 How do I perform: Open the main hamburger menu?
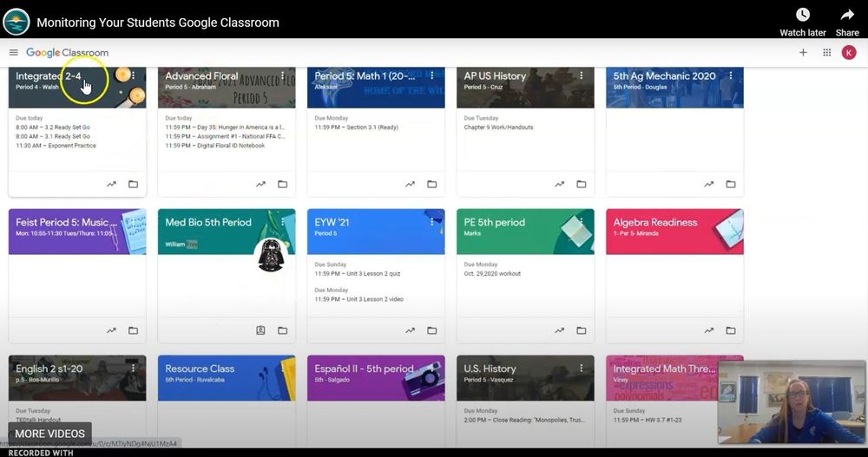point(14,53)
